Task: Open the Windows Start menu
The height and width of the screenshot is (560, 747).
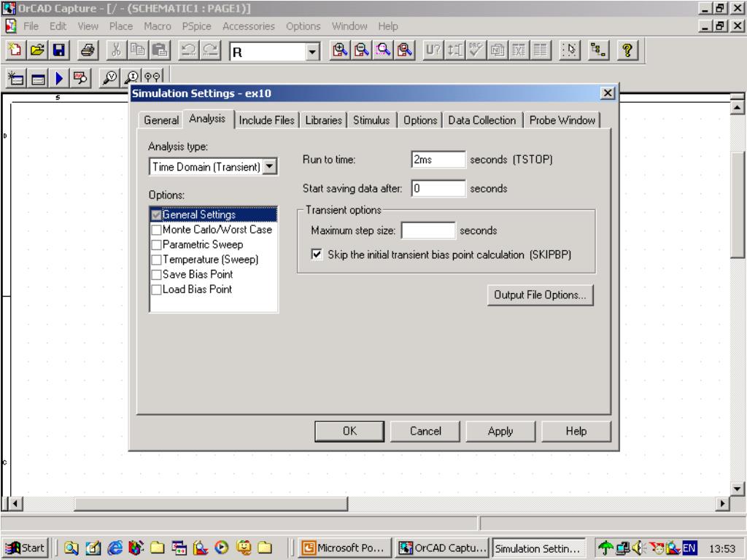Action: pyautogui.click(x=27, y=548)
